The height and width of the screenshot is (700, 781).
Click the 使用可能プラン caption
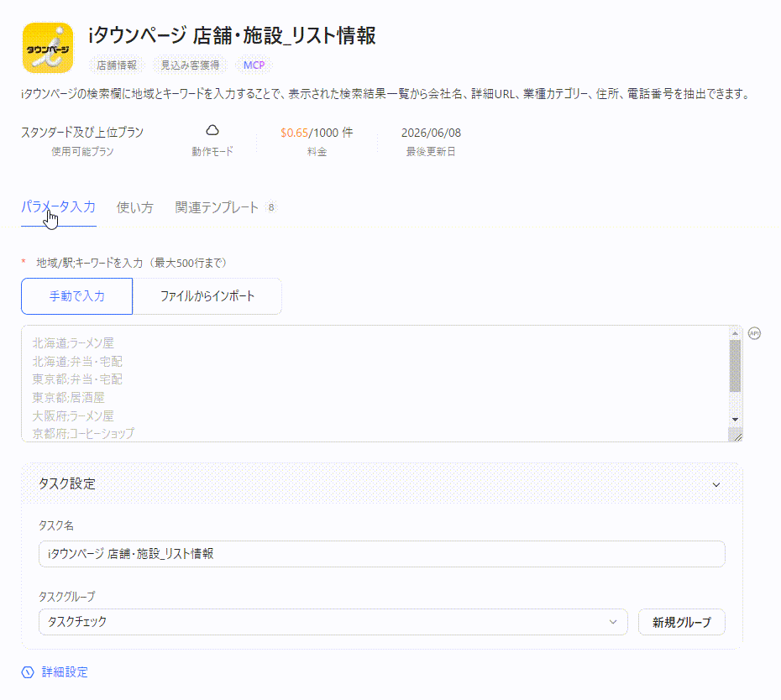pos(82,152)
